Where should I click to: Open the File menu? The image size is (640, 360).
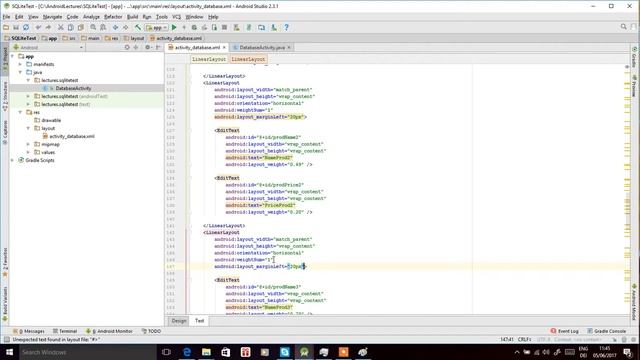pyautogui.click(x=6, y=17)
